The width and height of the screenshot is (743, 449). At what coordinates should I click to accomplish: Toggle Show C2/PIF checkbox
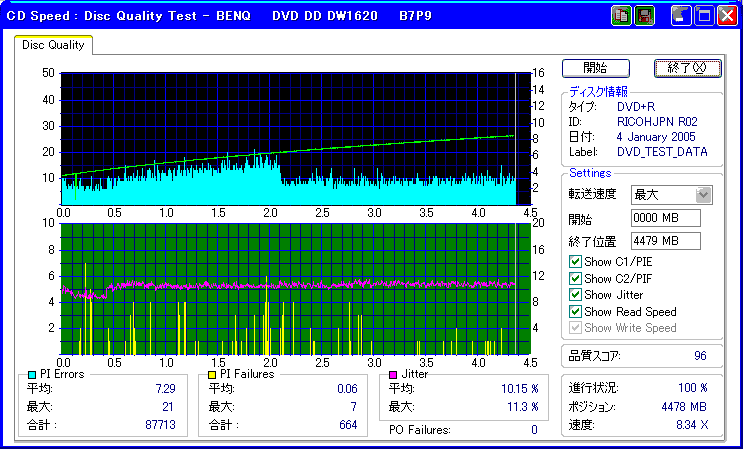pyautogui.click(x=575, y=278)
